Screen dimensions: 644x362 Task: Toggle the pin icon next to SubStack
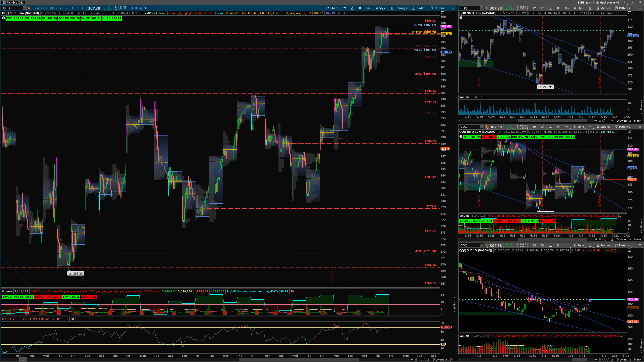(x=632, y=3)
